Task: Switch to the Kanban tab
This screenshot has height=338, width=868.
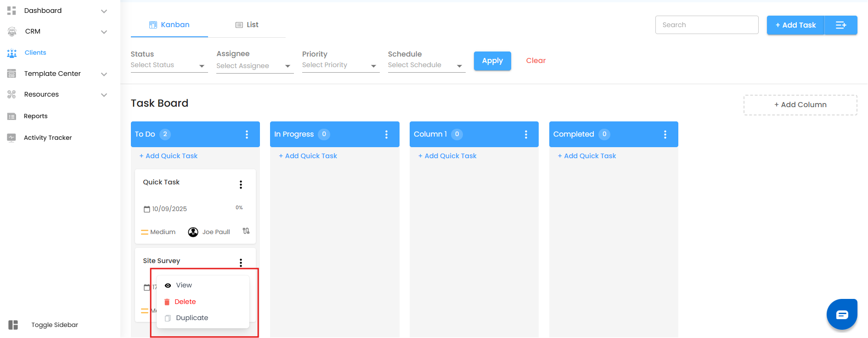Action: point(169,25)
